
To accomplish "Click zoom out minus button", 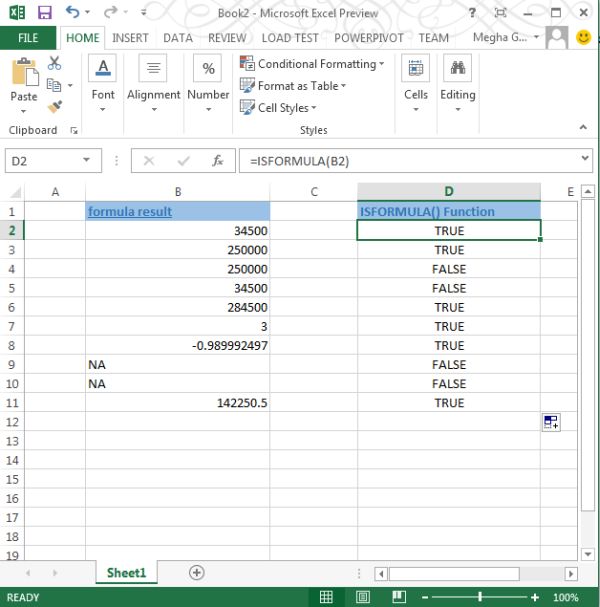I will pos(425,597).
